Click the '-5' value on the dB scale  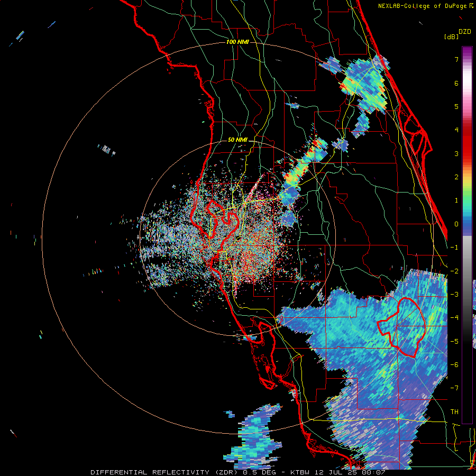point(454,341)
